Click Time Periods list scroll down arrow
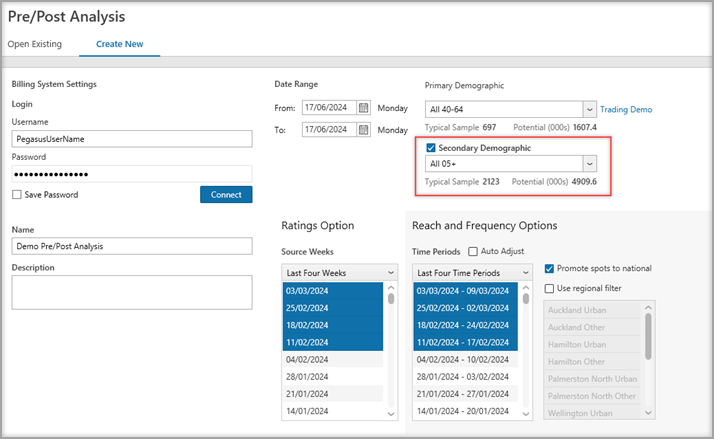 (526, 414)
